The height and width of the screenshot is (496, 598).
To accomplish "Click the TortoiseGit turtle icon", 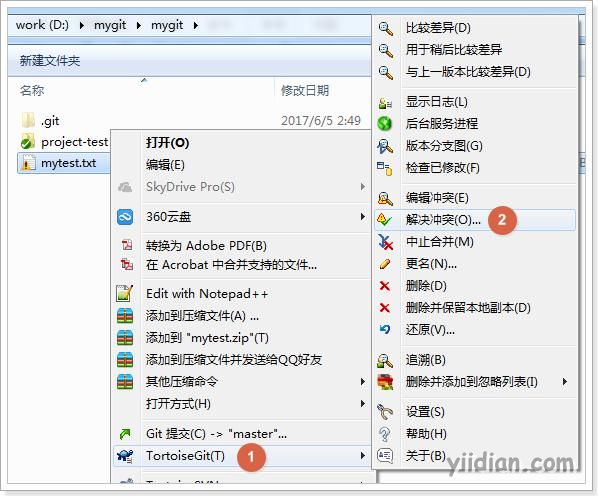I will click(x=125, y=456).
